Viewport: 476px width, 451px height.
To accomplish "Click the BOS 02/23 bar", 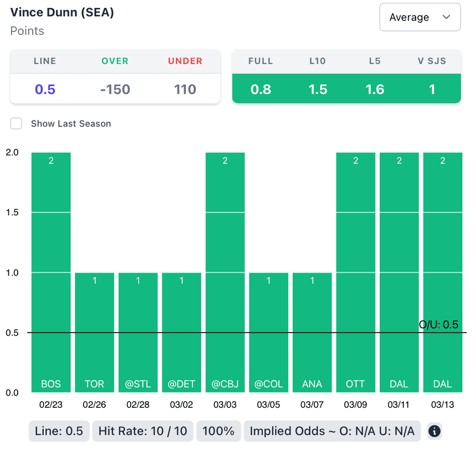I will (x=51, y=272).
